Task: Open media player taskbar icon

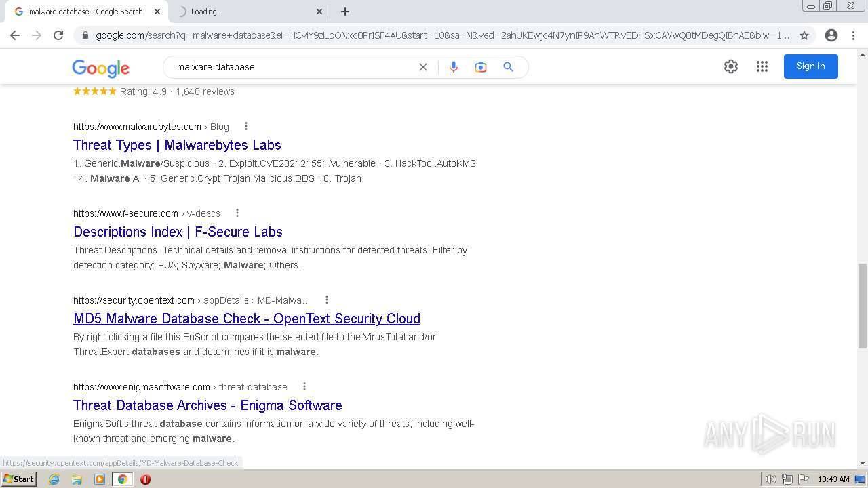Action: [100, 479]
